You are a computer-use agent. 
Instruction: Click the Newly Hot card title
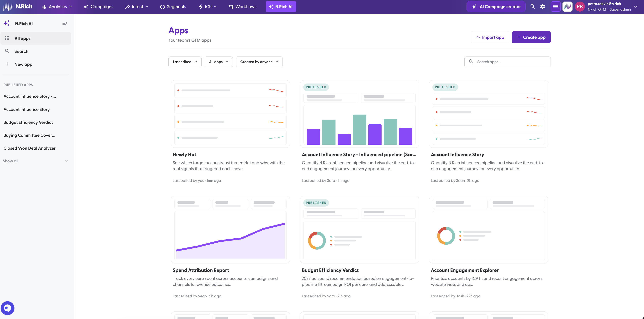pyautogui.click(x=184, y=155)
